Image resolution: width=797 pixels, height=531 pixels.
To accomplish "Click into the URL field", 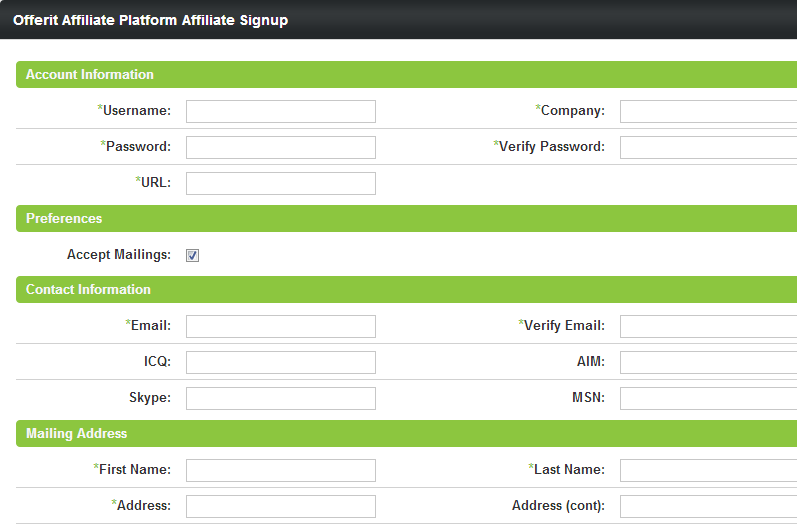I will 280,183.
